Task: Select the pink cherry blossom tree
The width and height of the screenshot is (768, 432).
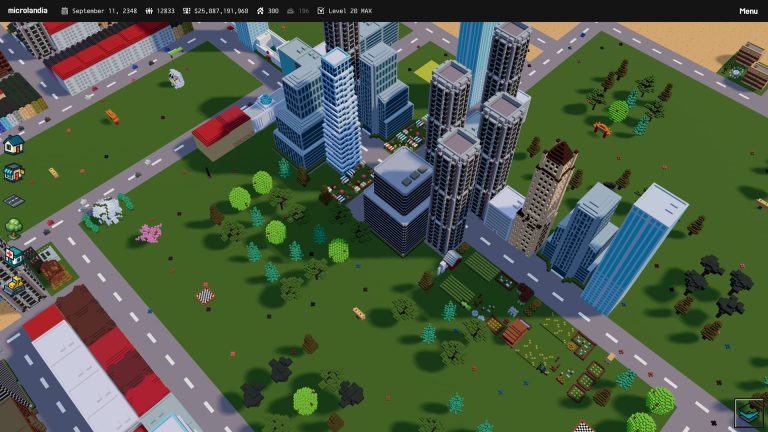Action: [x=150, y=234]
